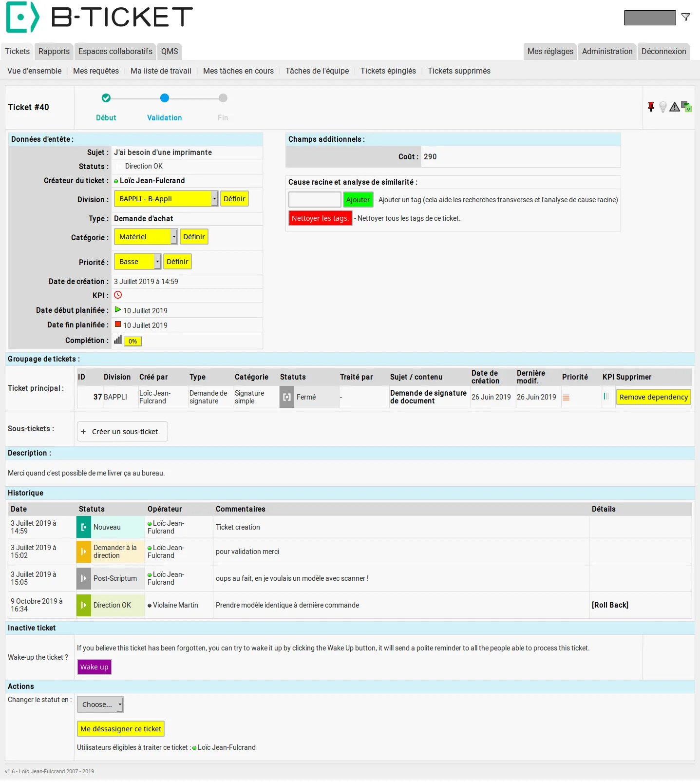Click the purple Wake up button
This screenshot has width=700, height=782.
click(95, 667)
